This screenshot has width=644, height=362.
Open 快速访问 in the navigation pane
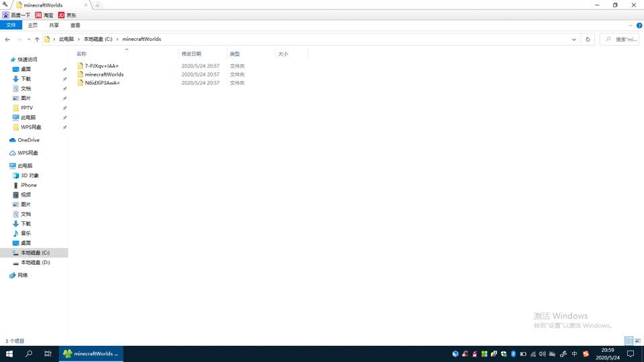(24, 60)
